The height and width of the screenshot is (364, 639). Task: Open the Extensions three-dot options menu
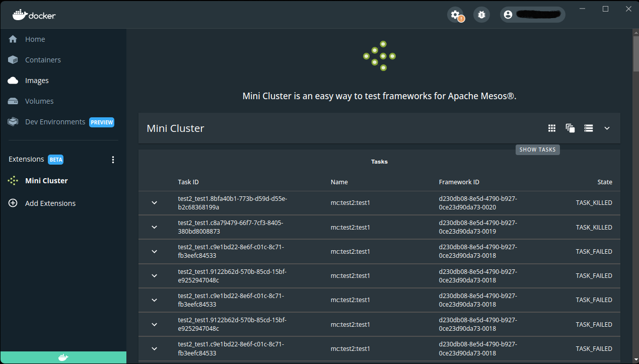113,160
